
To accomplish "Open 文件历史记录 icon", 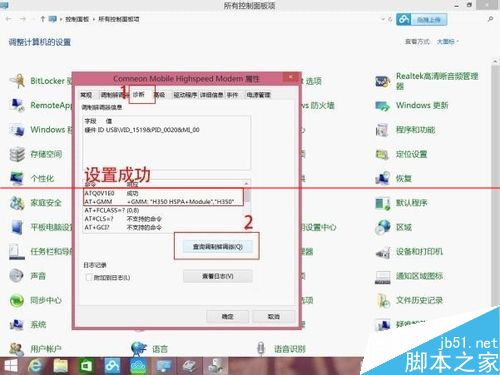I will click(382, 300).
